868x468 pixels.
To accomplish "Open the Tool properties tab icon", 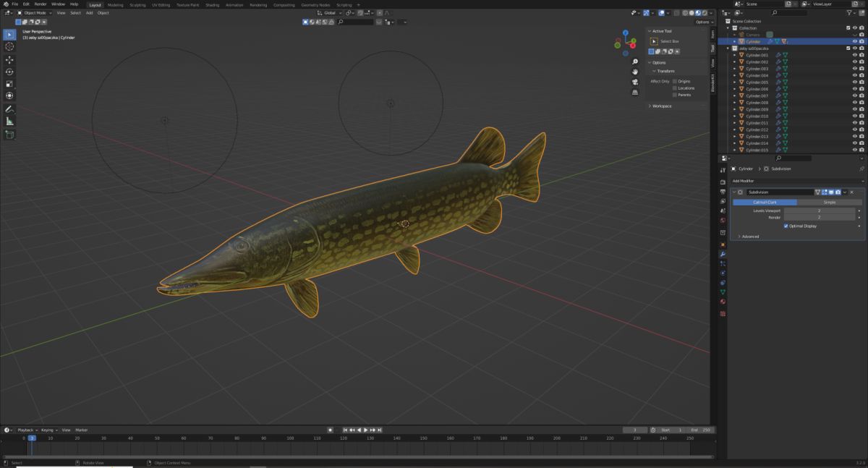I will tap(723, 171).
